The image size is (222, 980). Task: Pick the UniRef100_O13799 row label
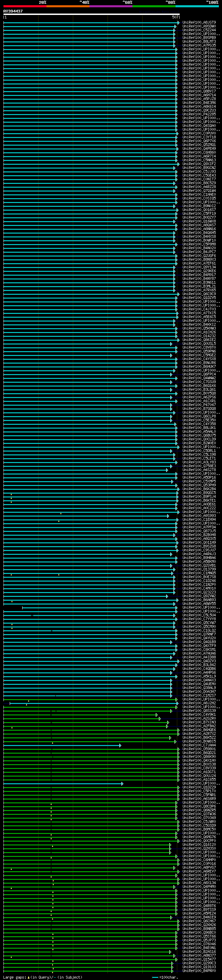[199, 569]
